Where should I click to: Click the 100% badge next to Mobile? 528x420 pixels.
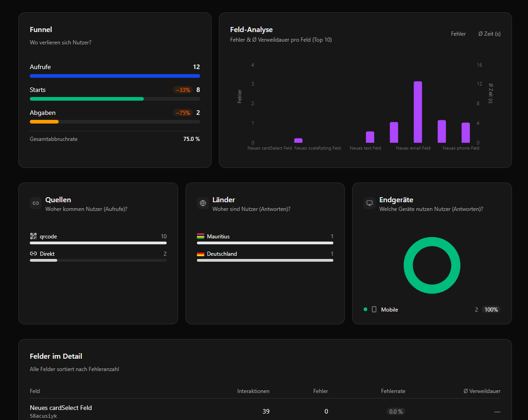point(491,309)
